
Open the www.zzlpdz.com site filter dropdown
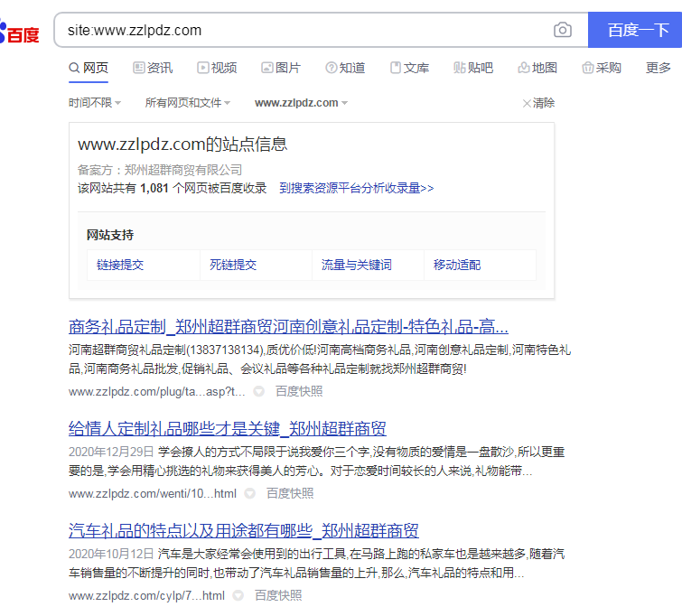(301, 103)
